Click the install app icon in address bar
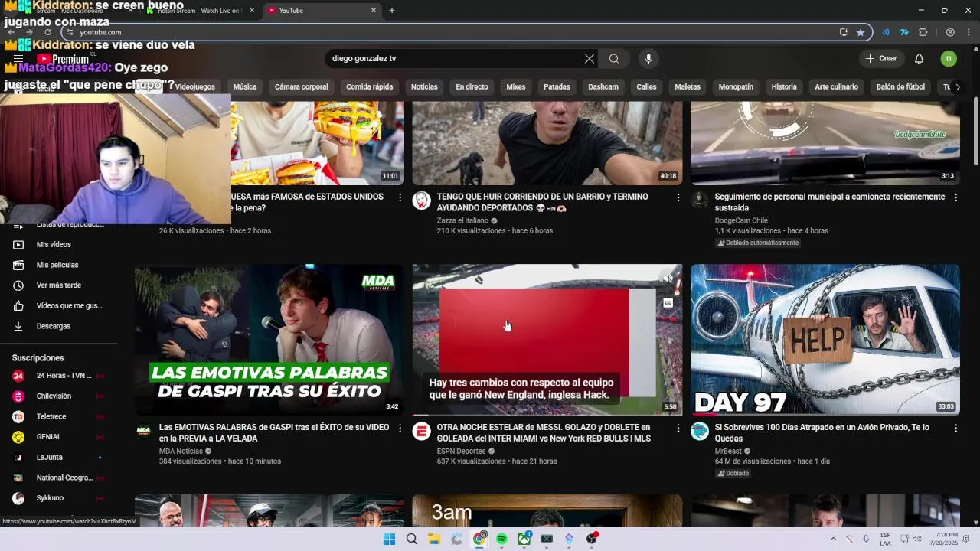 click(844, 32)
